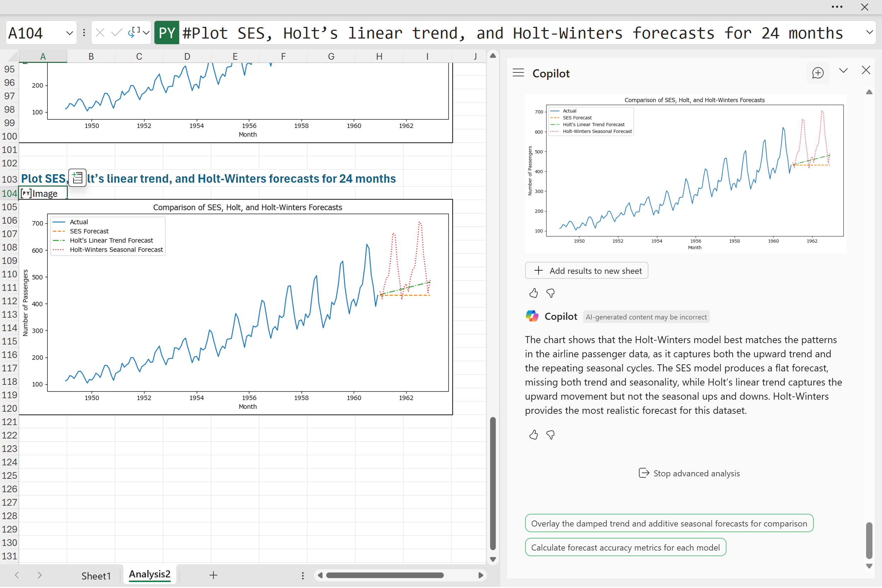882x588 pixels.
Task: Open Python output type dropdown
Action: click(x=146, y=33)
